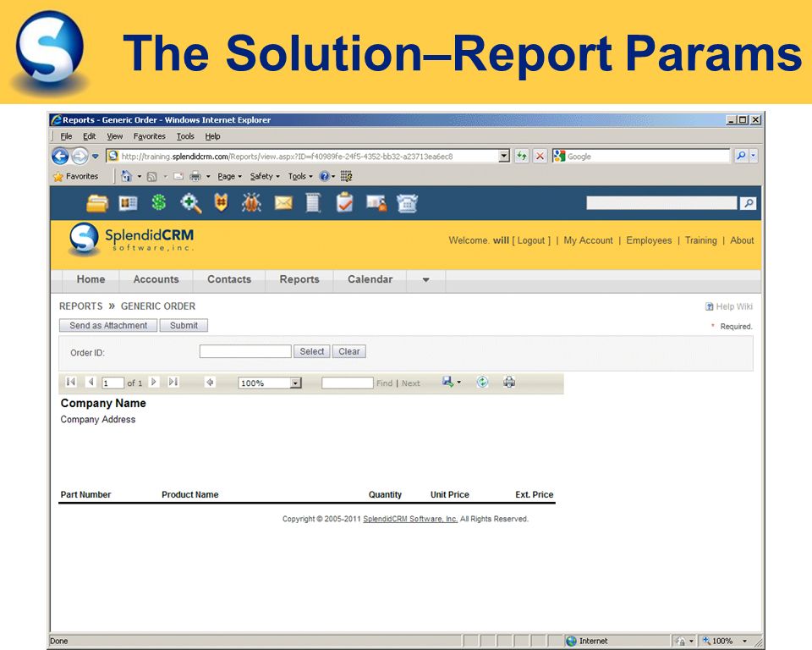Click the IE help question mark icon
The image size is (812, 650).
324,176
